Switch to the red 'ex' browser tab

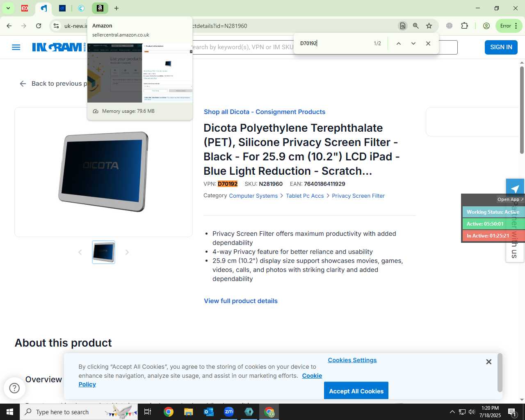[x=25, y=8]
